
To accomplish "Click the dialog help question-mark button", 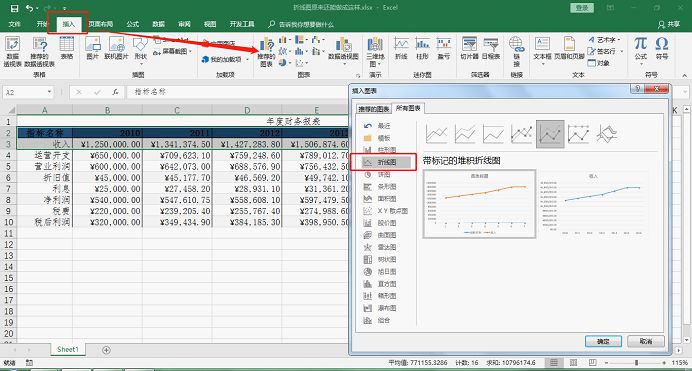I will click(x=637, y=89).
